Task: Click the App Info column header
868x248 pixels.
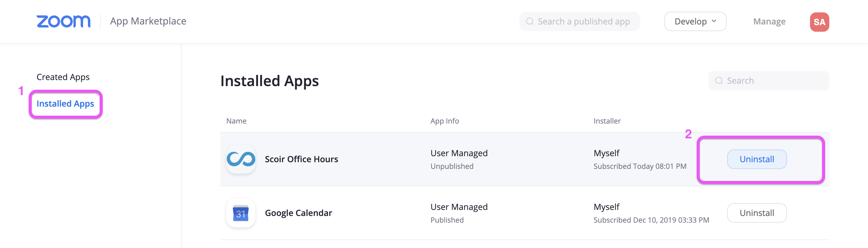Action: 444,121
